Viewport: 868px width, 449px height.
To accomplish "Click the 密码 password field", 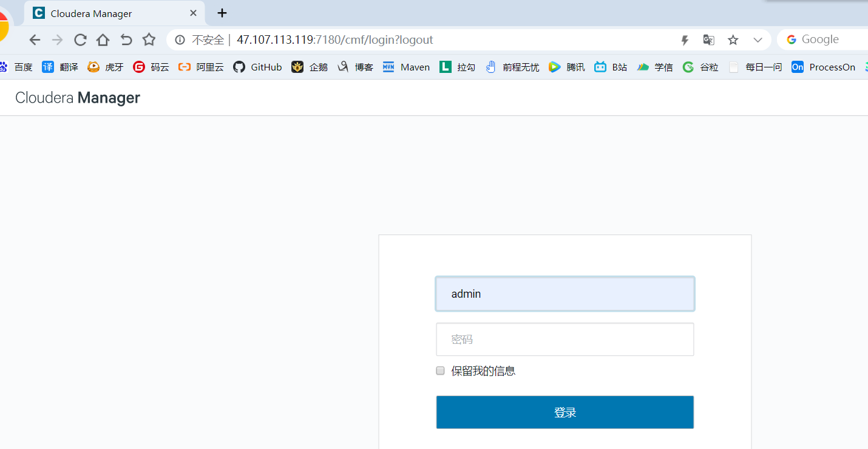I will click(565, 340).
